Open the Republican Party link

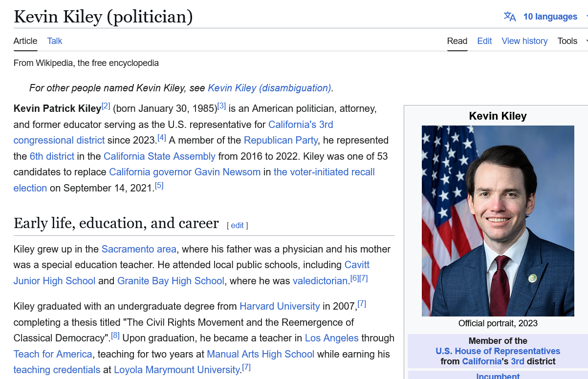click(281, 140)
